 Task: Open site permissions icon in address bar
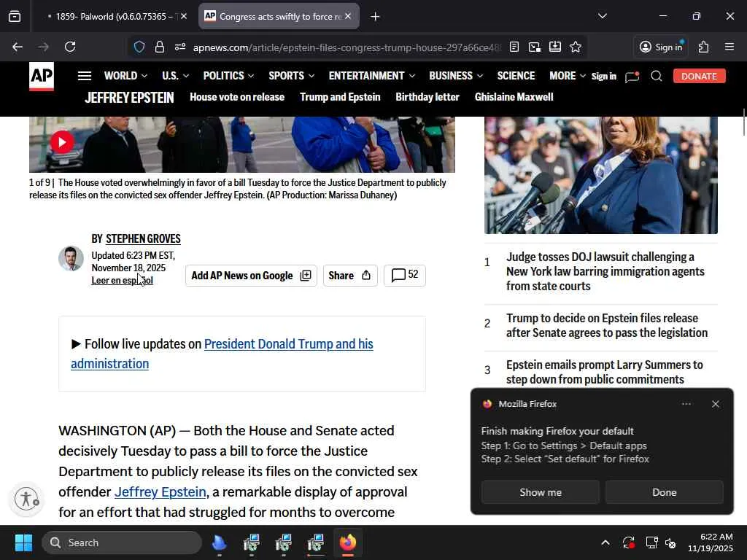(x=180, y=47)
